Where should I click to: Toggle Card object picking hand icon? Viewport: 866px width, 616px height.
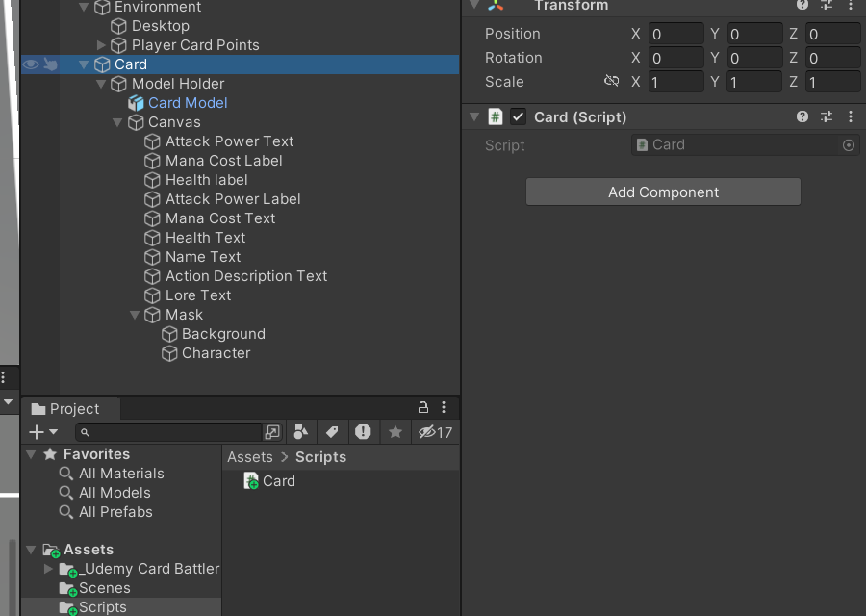tap(50, 64)
